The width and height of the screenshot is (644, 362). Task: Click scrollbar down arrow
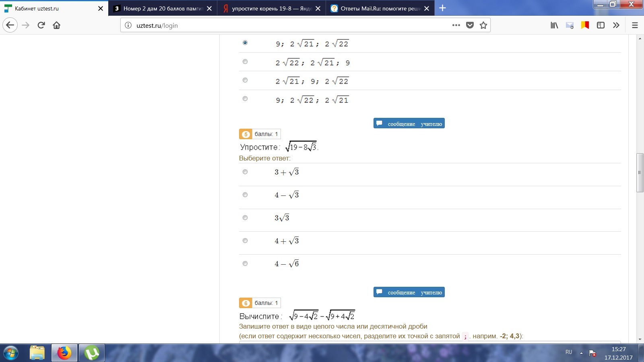coord(640,340)
